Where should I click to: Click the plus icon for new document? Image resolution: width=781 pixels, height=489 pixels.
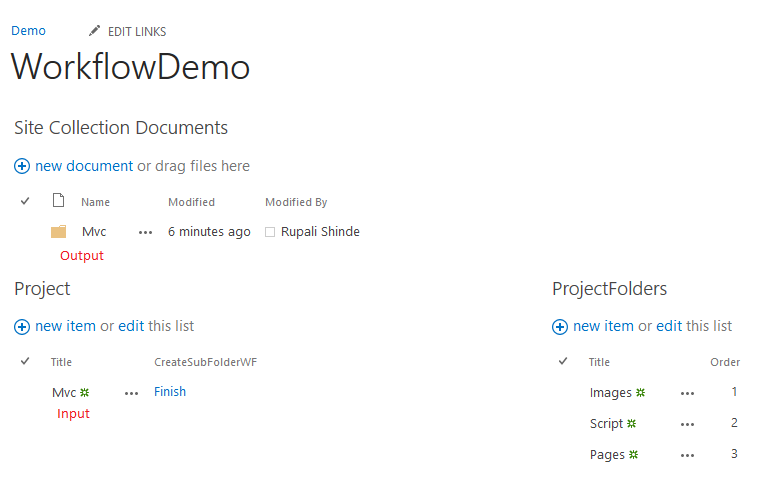tap(22, 166)
